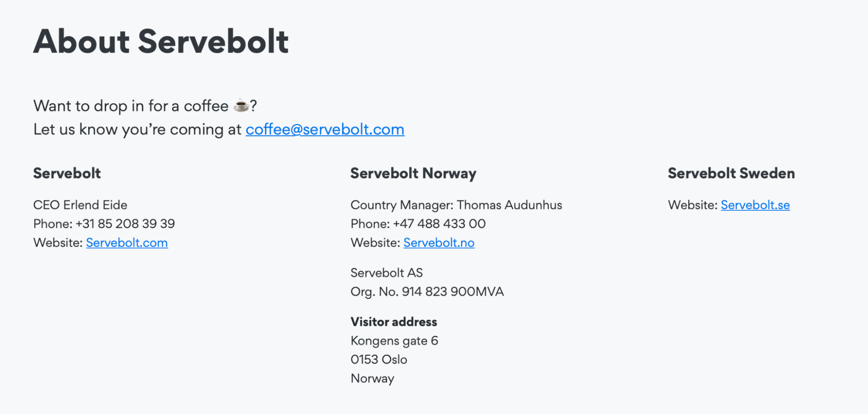The height and width of the screenshot is (414, 868).
Task: Click the Servebolt column heading
Action: (x=67, y=173)
